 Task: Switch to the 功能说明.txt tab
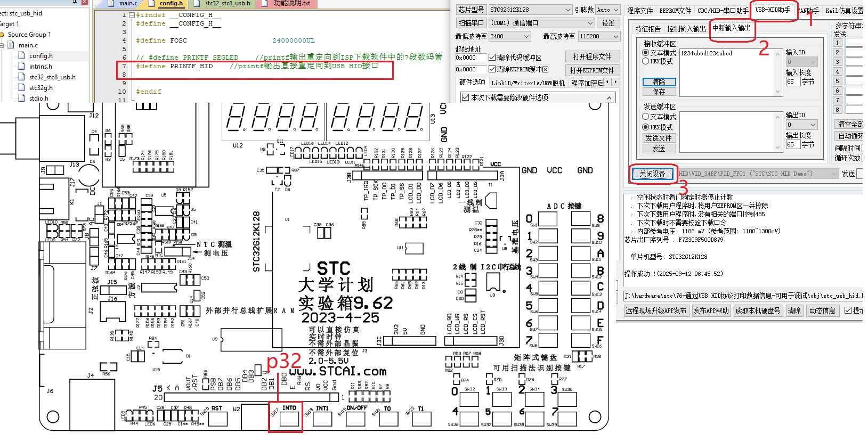(291, 3)
